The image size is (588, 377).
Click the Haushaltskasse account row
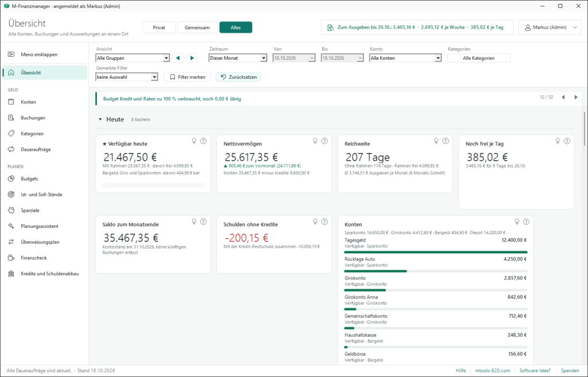[436, 340]
